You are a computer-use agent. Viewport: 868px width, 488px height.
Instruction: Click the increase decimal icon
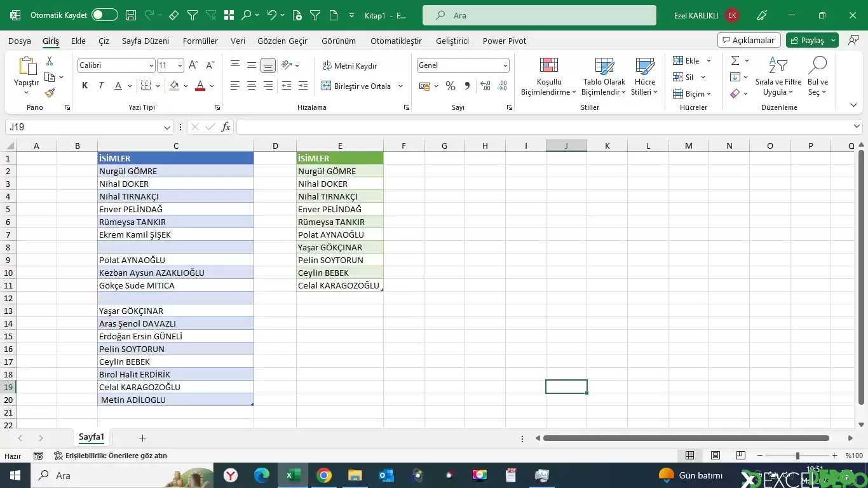(485, 86)
